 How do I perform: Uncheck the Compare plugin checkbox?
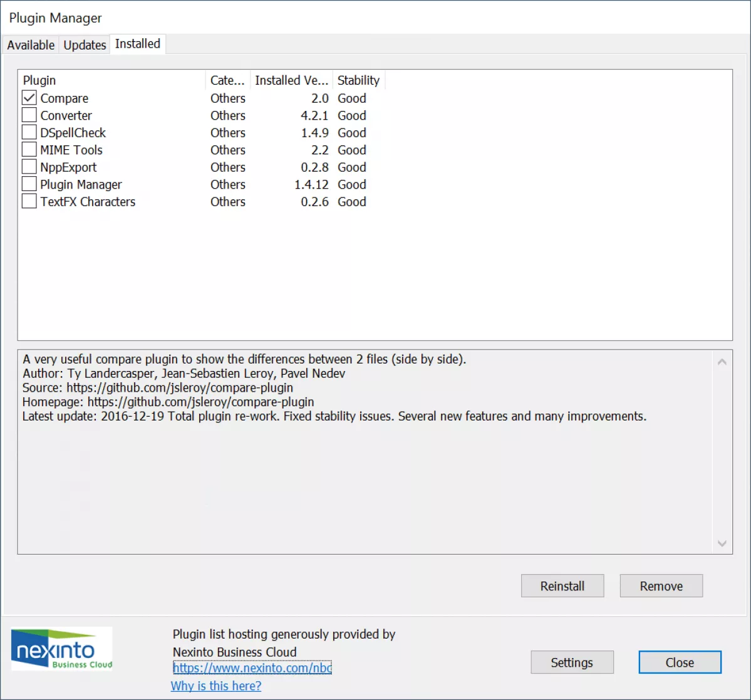coord(29,98)
